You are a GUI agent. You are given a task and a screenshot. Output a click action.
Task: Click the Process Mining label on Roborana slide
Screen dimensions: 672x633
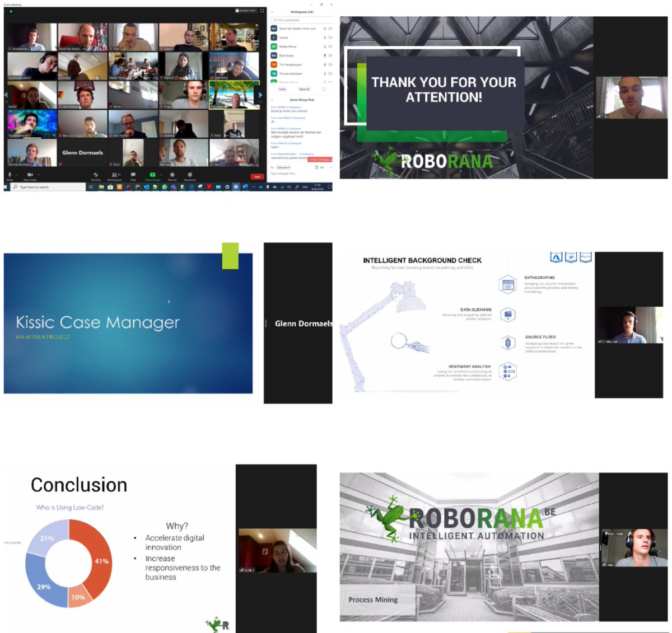[373, 599]
